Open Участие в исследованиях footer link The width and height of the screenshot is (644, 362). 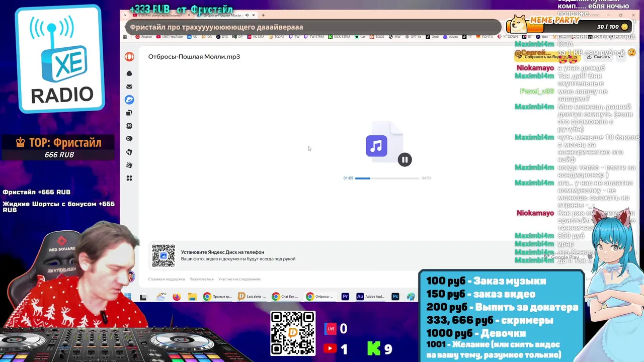239,279
